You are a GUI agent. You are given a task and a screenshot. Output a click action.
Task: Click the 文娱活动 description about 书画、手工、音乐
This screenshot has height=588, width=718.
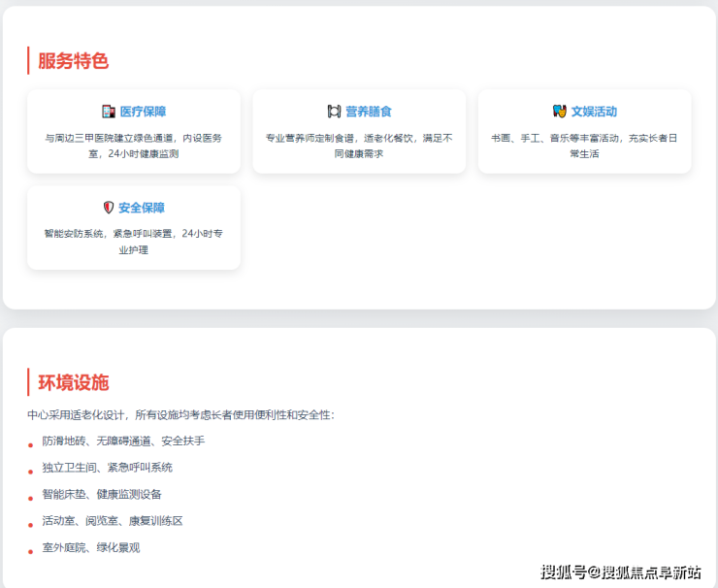(584, 146)
